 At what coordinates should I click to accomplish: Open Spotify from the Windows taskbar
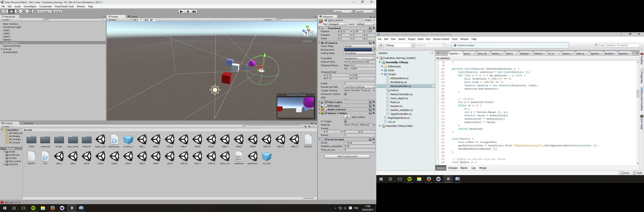33,208
